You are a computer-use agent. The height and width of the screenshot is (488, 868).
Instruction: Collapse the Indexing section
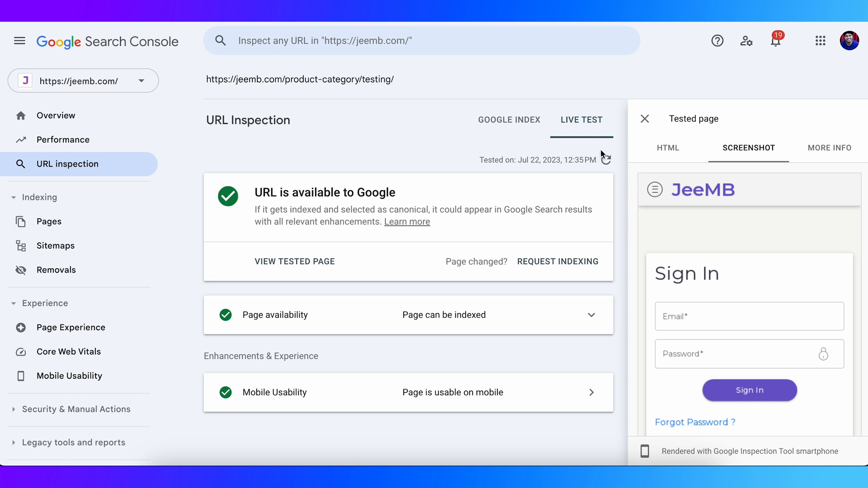(14, 197)
